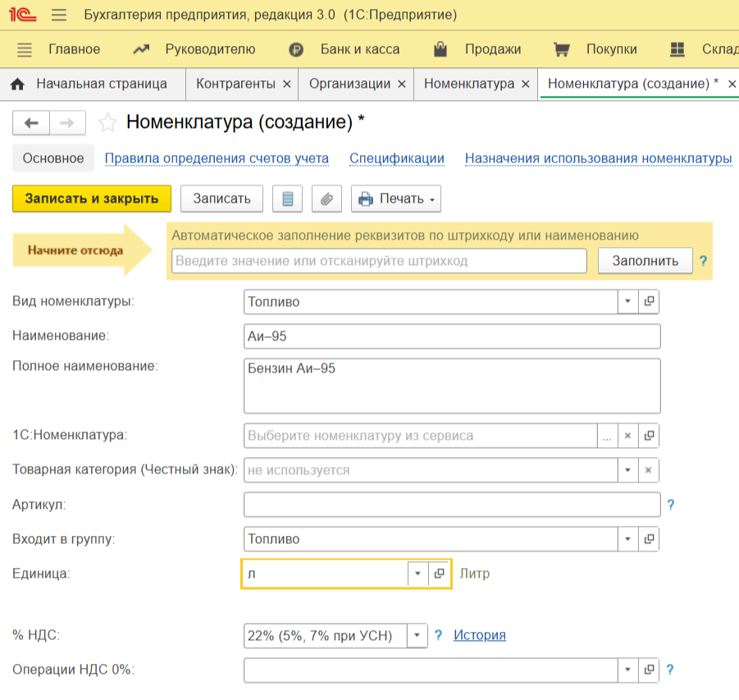Viewport: 739px width, 700px height.
Task: Click the Банк и касса ruble icon
Action: (296, 49)
